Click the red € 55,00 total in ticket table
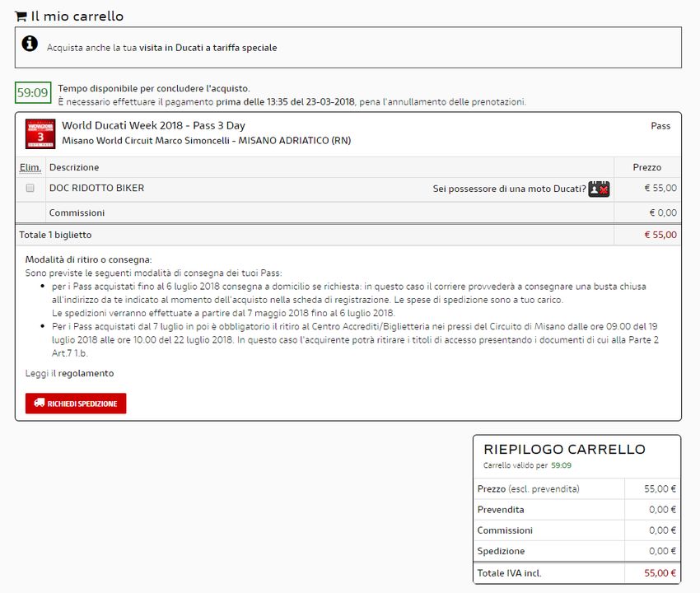Image resolution: width=700 pixels, height=593 pixels. pyautogui.click(x=660, y=235)
